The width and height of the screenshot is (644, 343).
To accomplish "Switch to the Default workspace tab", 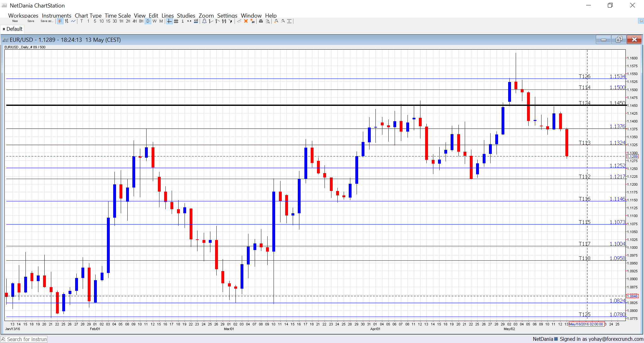I will (13, 29).
